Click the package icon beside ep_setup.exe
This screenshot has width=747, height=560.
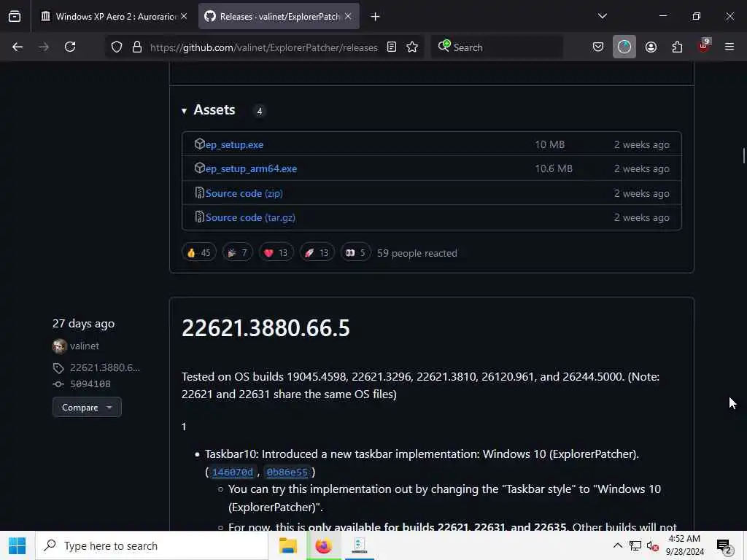point(200,144)
